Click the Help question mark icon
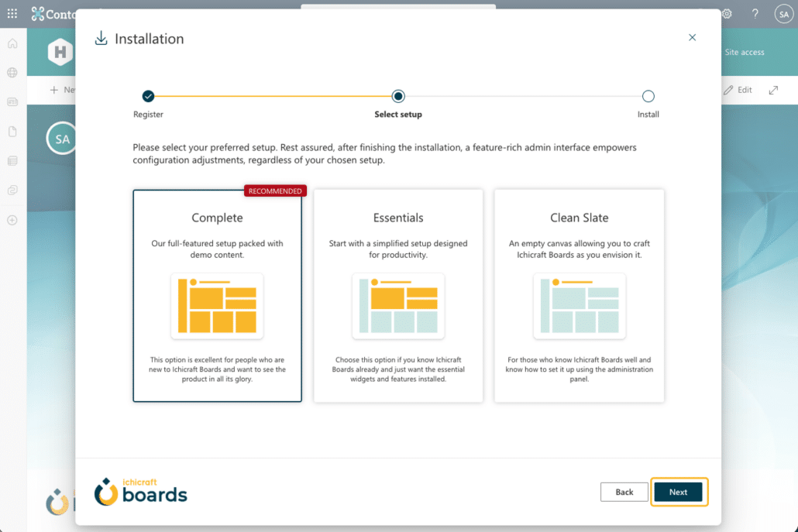798x532 pixels. click(755, 14)
